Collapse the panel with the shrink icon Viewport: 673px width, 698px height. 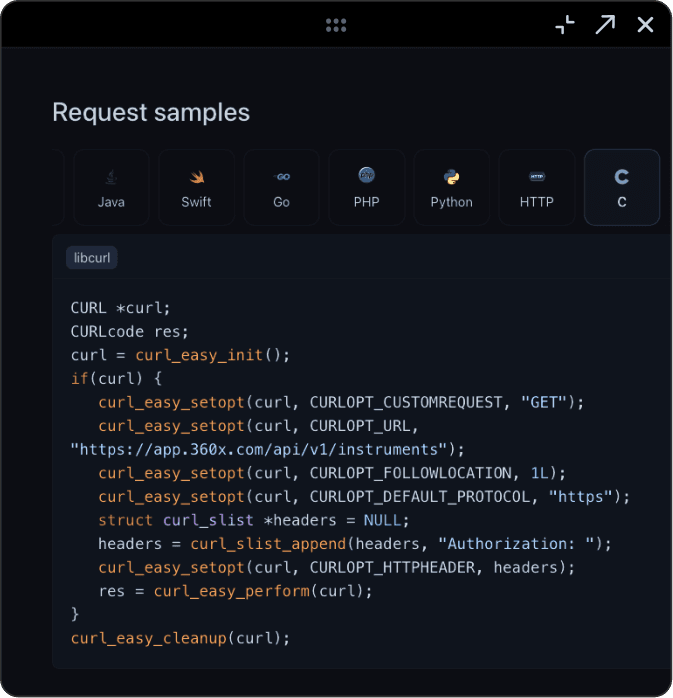point(565,24)
